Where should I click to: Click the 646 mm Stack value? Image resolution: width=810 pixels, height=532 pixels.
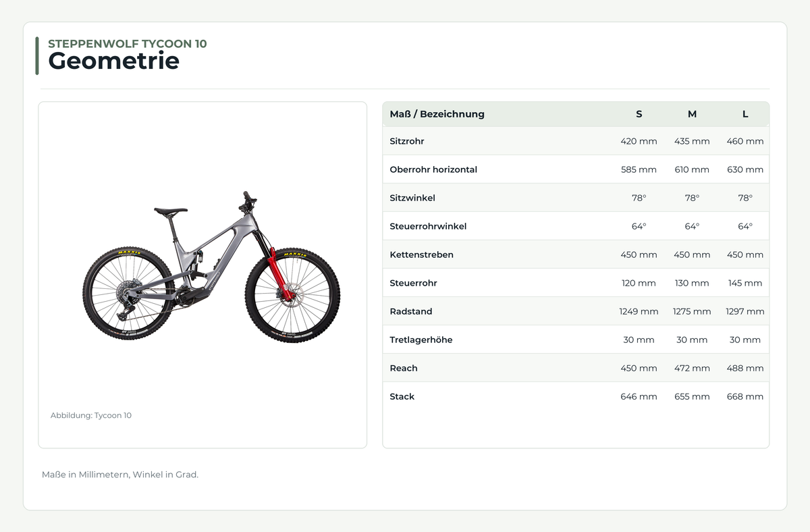[639, 396]
